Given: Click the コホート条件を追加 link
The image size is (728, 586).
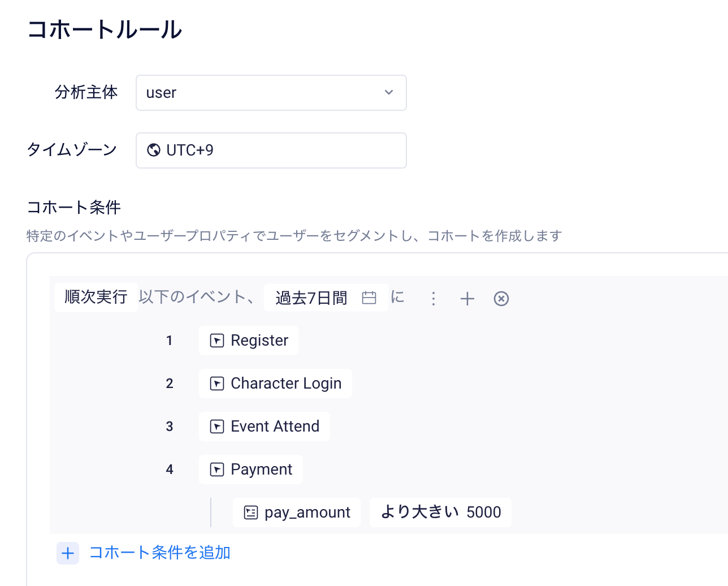Looking at the screenshot, I should tap(160, 553).
